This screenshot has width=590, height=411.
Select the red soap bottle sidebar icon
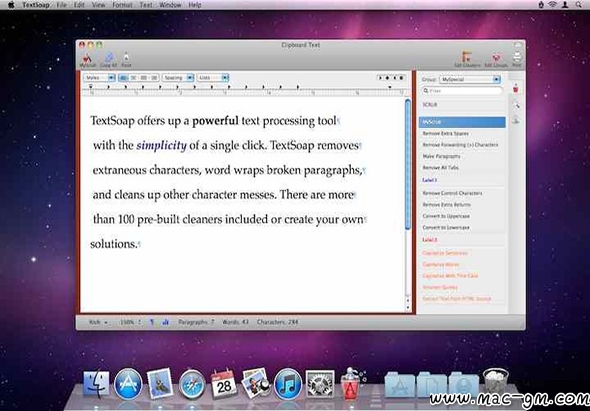(515, 88)
